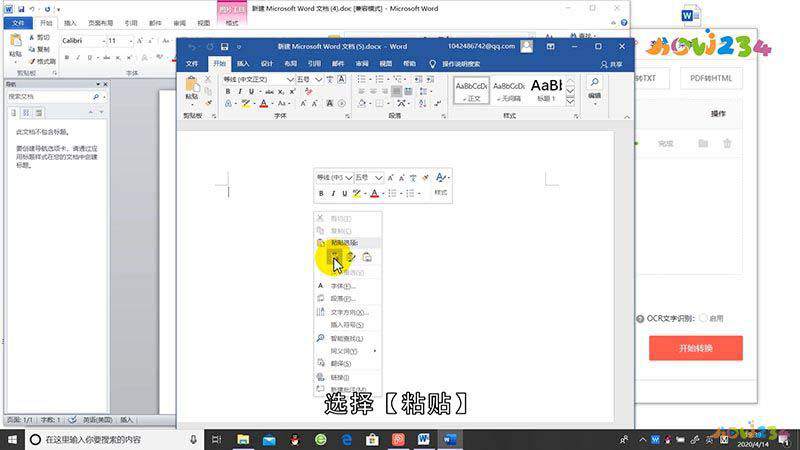Image resolution: width=800 pixels, height=450 pixels.
Task: Open font name dropdown on the mini toolbar
Action: click(x=349, y=178)
